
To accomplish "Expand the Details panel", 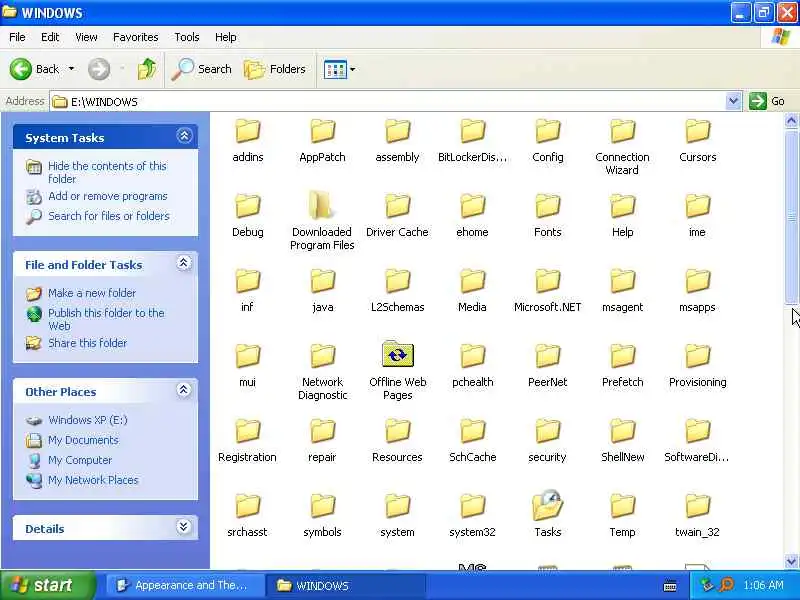I will coord(184,527).
